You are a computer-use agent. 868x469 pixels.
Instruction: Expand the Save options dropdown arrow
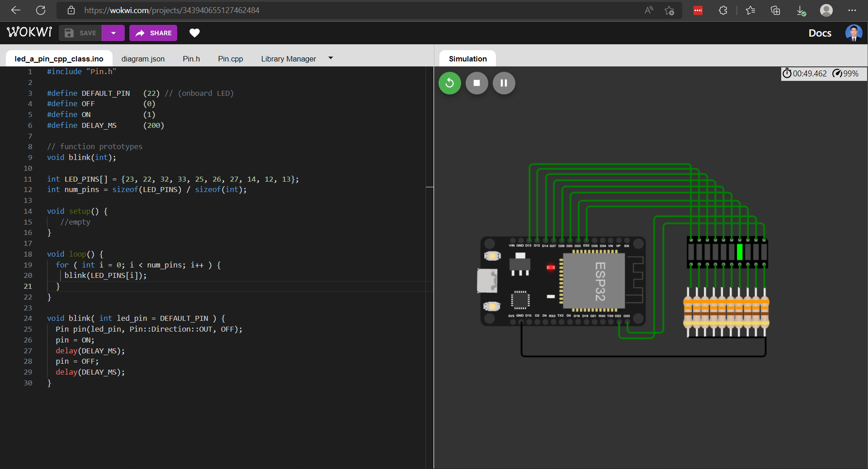pyautogui.click(x=113, y=33)
